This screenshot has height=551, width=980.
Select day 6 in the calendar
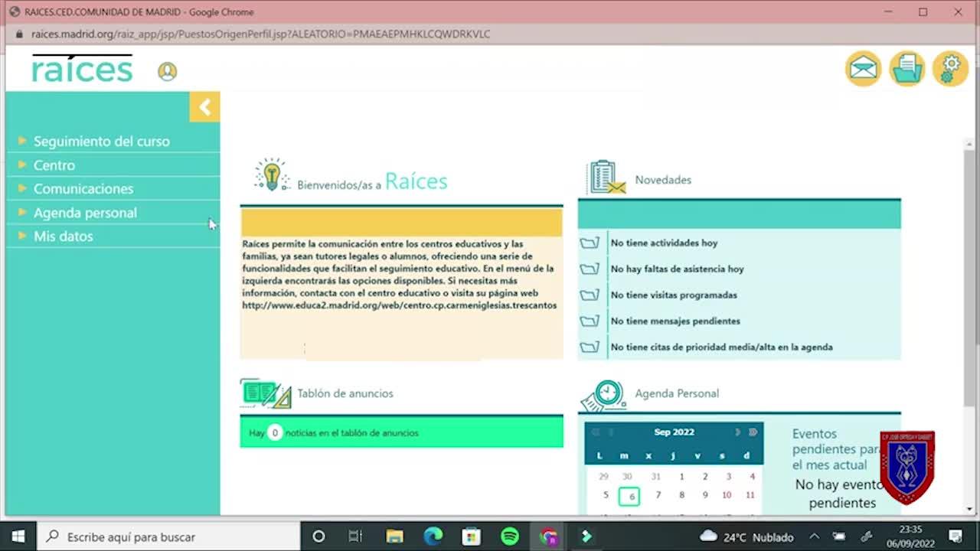(x=629, y=496)
